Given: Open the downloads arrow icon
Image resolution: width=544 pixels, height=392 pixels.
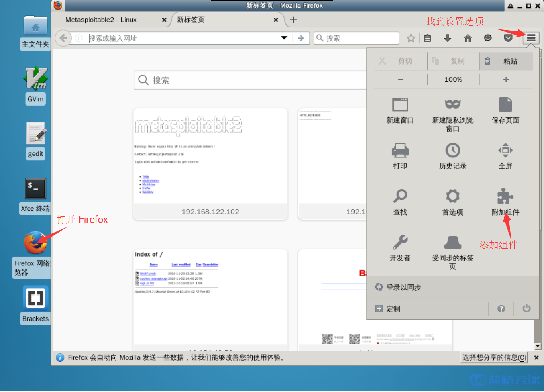Looking at the screenshot, I should point(448,38).
